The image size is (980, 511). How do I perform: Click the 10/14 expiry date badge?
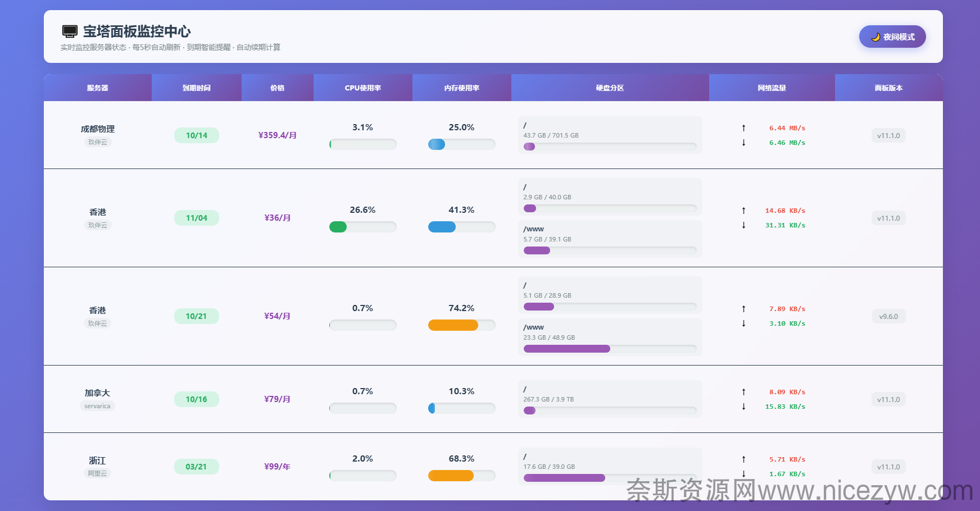[x=196, y=135]
